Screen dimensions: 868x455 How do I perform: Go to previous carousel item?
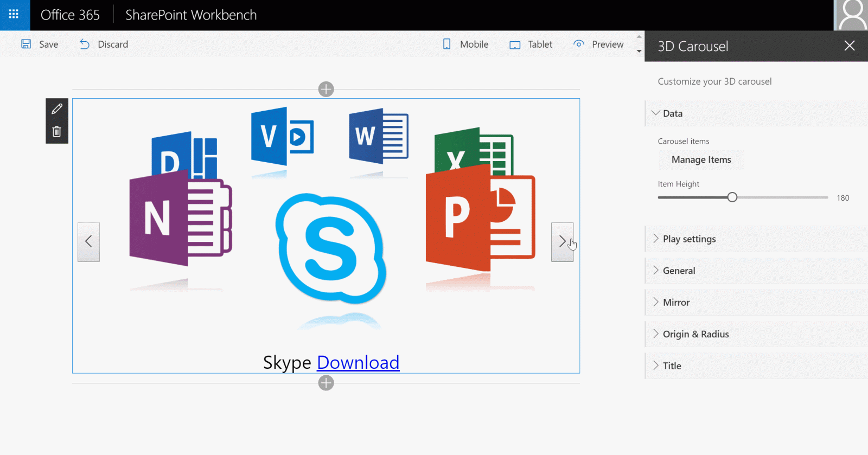tap(88, 242)
